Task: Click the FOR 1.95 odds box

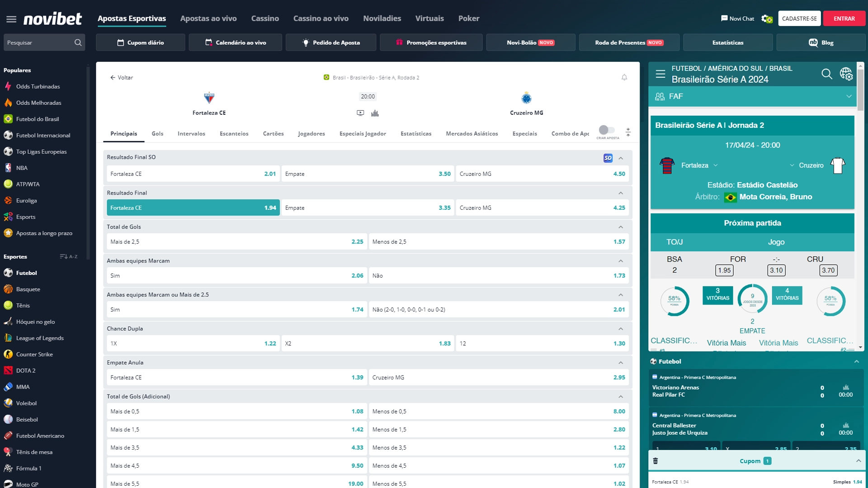Action: (x=724, y=270)
